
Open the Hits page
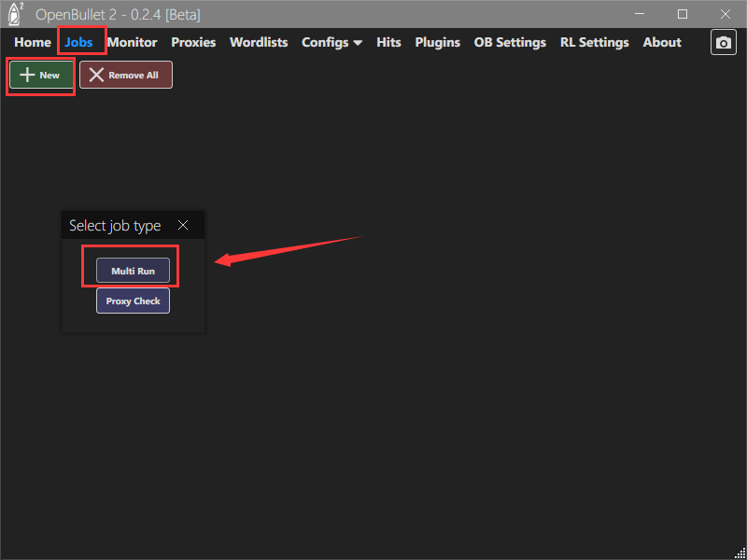click(x=388, y=42)
